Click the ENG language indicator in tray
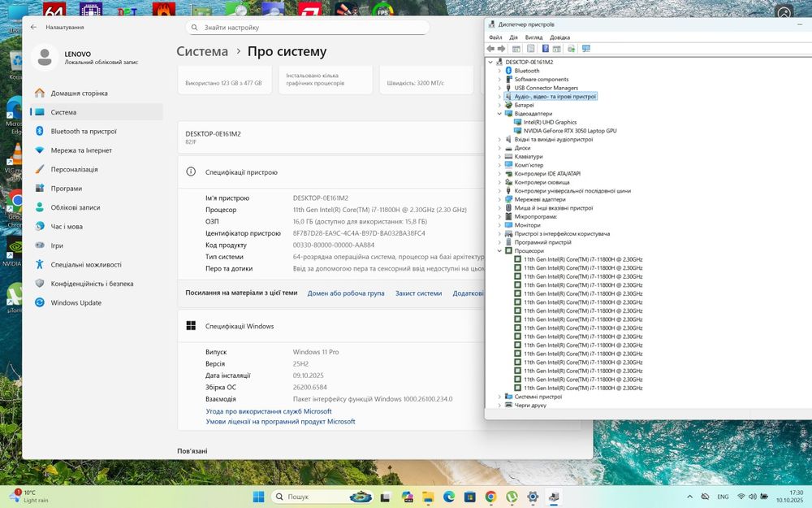The image size is (812, 508). (723, 497)
